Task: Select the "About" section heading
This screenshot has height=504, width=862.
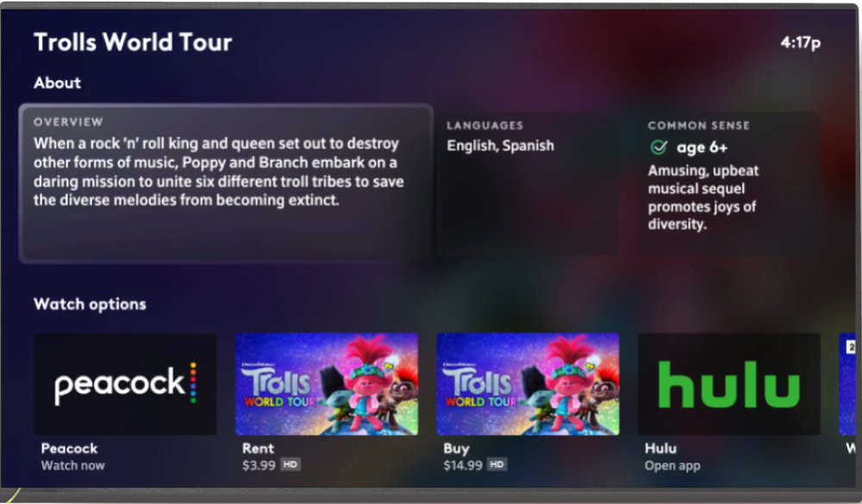Action: pyautogui.click(x=57, y=83)
